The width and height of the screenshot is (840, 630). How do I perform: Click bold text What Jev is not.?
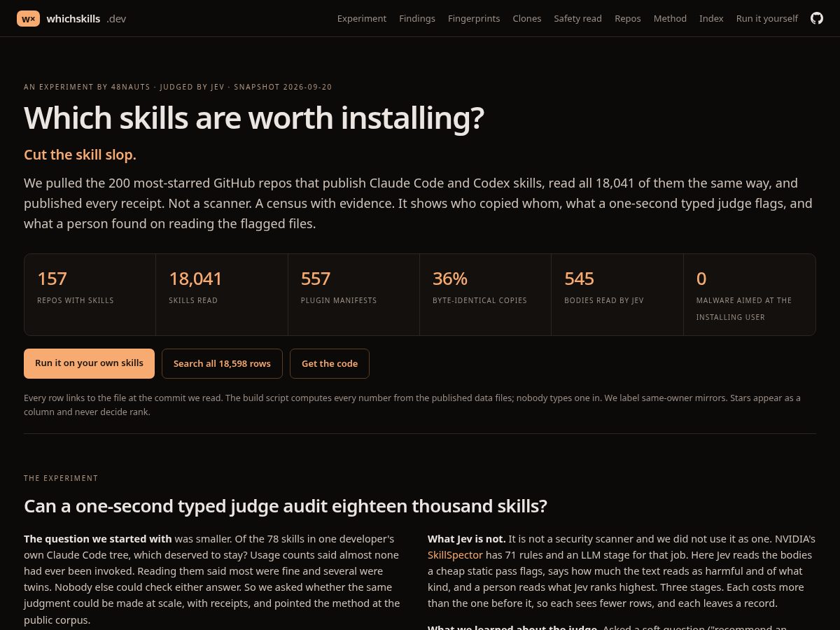click(x=467, y=539)
